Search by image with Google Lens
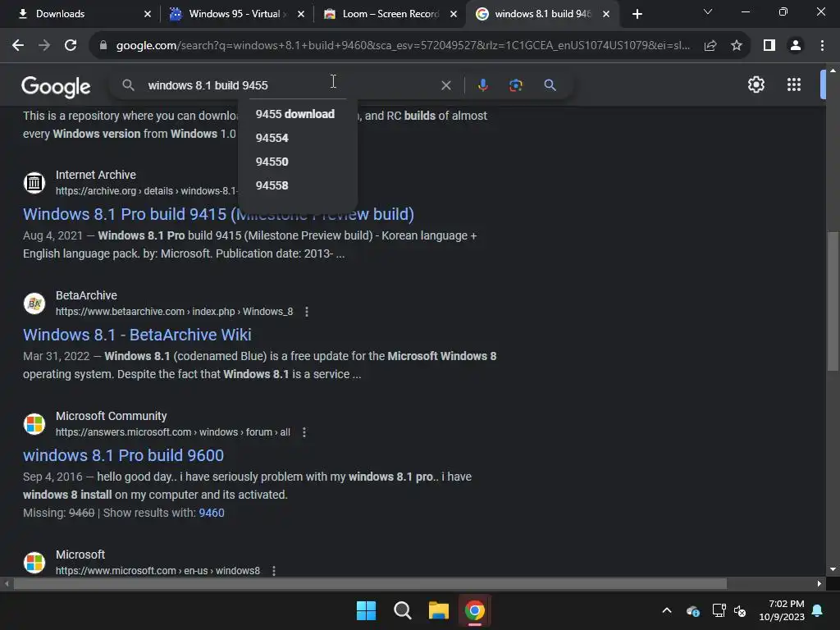The image size is (840, 630). click(515, 85)
